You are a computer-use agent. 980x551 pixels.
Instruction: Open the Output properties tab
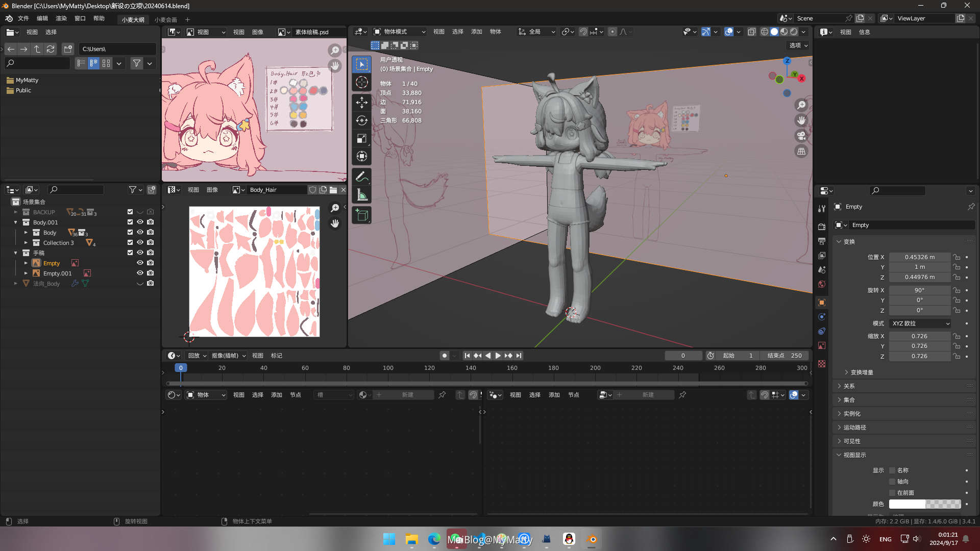point(822,241)
